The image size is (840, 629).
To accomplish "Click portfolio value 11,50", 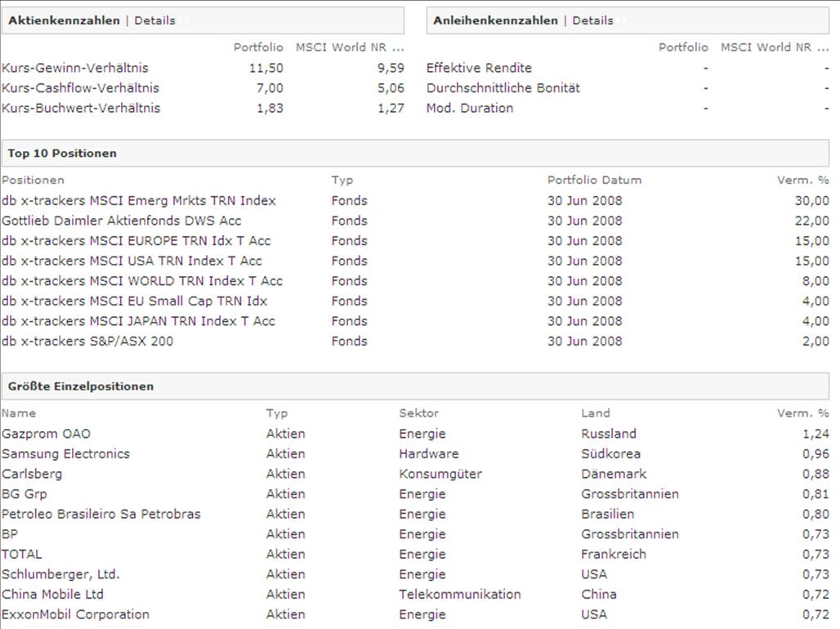I will [266, 68].
